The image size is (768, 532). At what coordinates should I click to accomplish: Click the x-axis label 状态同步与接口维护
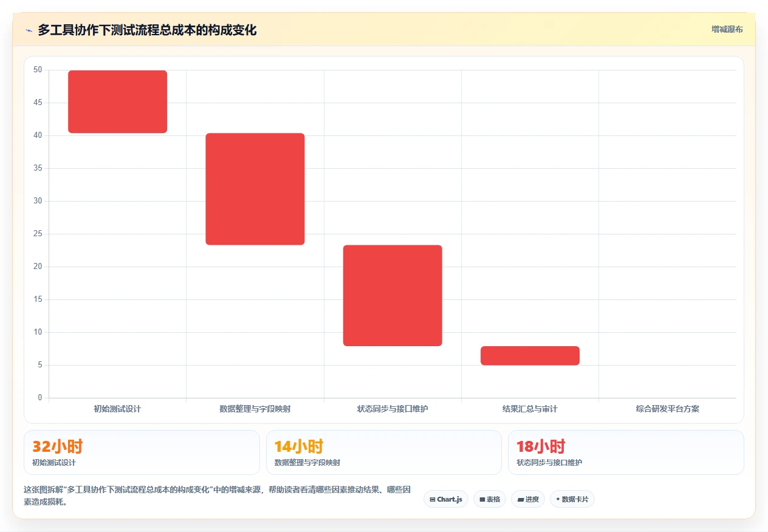point(393,409)
